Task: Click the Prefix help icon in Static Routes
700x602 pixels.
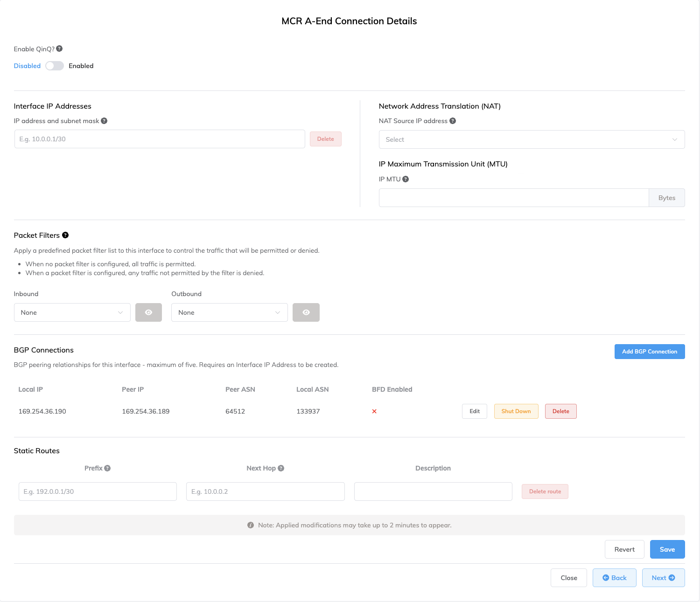Action: click(x=107, y=468)
